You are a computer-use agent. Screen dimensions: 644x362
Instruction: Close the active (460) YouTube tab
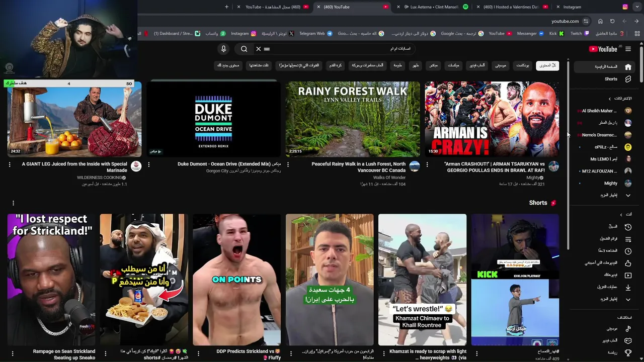tap(319, 7)
